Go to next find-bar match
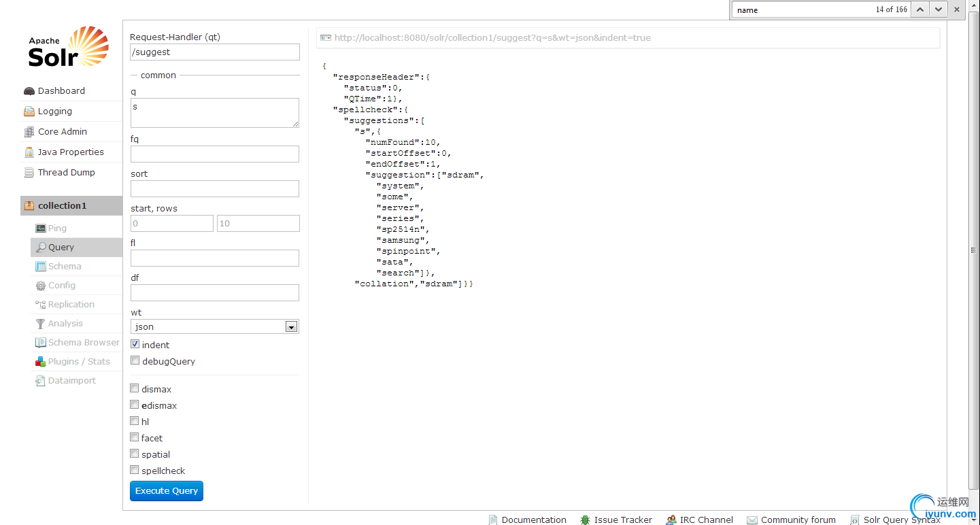Viewport: 980px width, 525px height. pos(938,10)
